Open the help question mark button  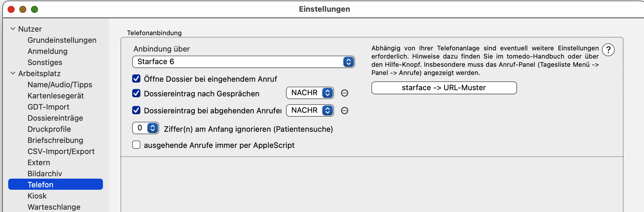click(x=608, y=50)
